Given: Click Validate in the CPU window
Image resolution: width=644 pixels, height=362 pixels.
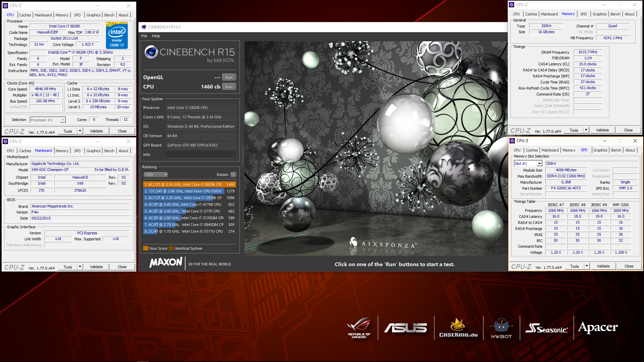Looking at the screenshot, I should [96, 131].
